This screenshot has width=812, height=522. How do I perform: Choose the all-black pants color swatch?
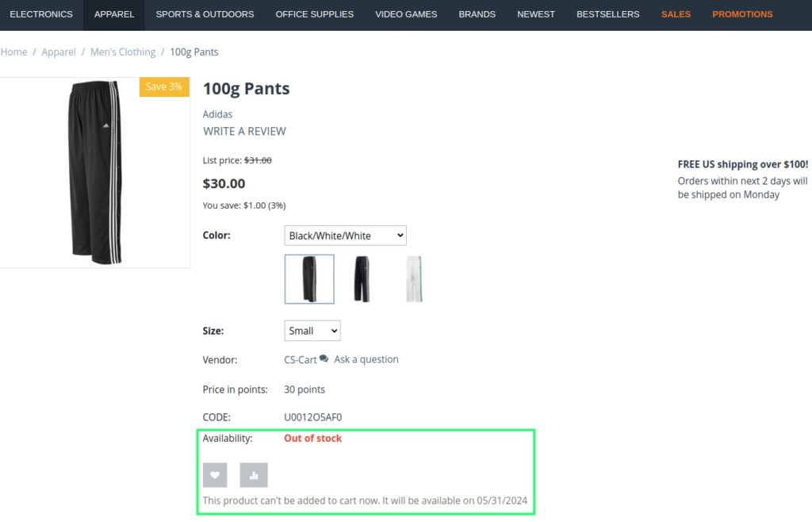(361, 279)
